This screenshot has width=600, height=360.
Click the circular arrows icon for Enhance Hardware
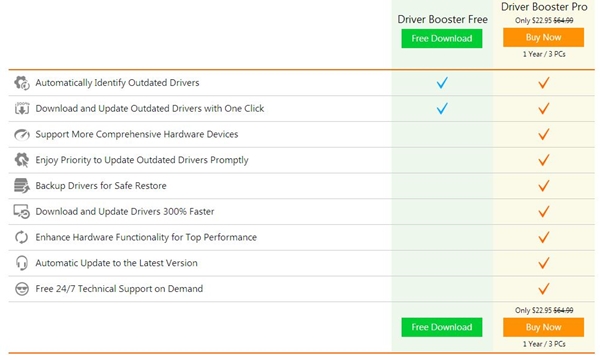21,237
